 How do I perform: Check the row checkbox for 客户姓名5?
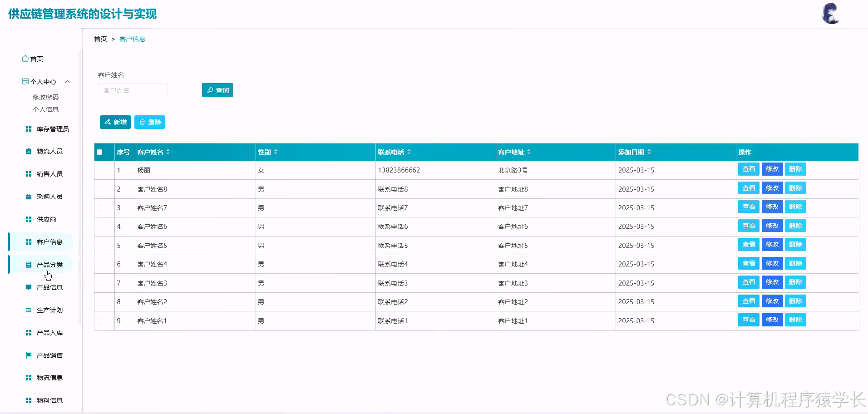[99, 246]
